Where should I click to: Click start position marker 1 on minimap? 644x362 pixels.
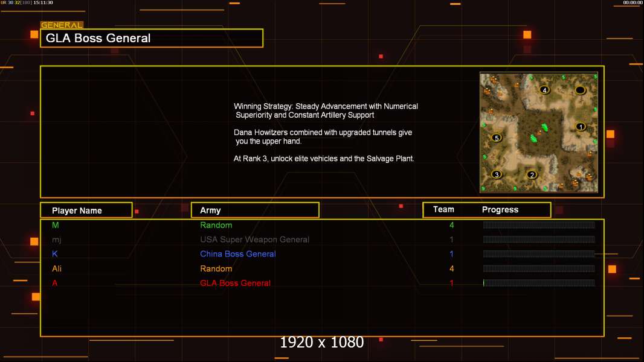tap(581, 127)
